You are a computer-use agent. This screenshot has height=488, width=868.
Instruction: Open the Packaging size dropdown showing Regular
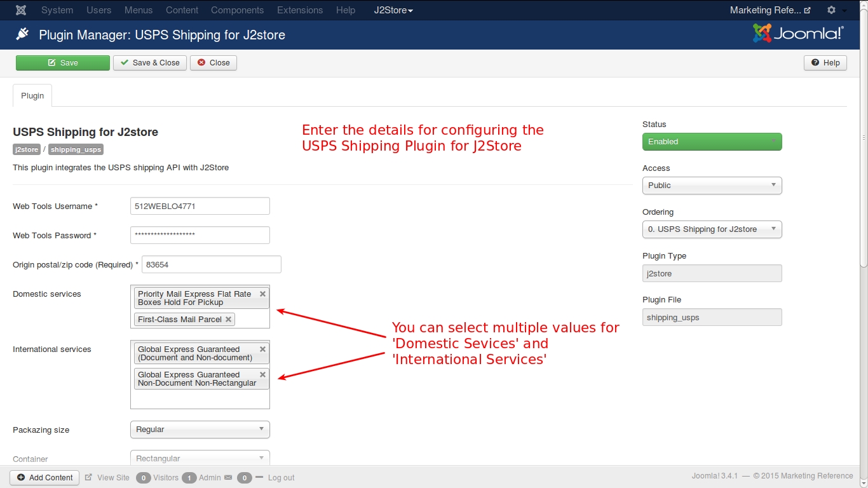[200, 430]
